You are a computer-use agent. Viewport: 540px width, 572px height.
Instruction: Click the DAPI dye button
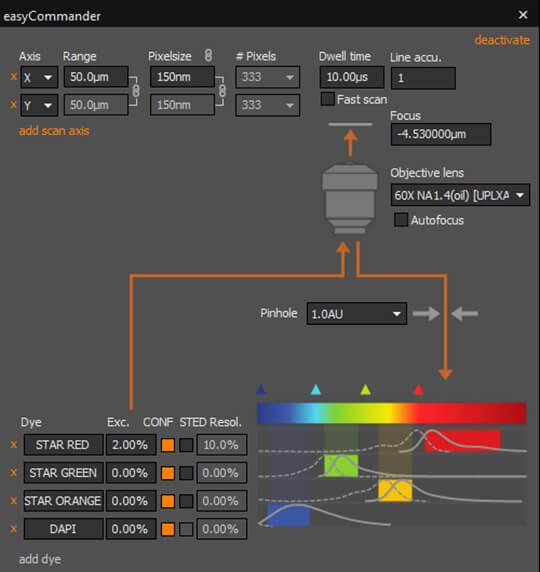coord(63,529)
